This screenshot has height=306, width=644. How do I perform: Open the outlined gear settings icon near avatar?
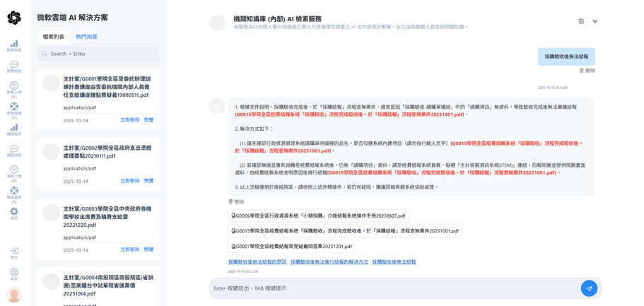14,272
